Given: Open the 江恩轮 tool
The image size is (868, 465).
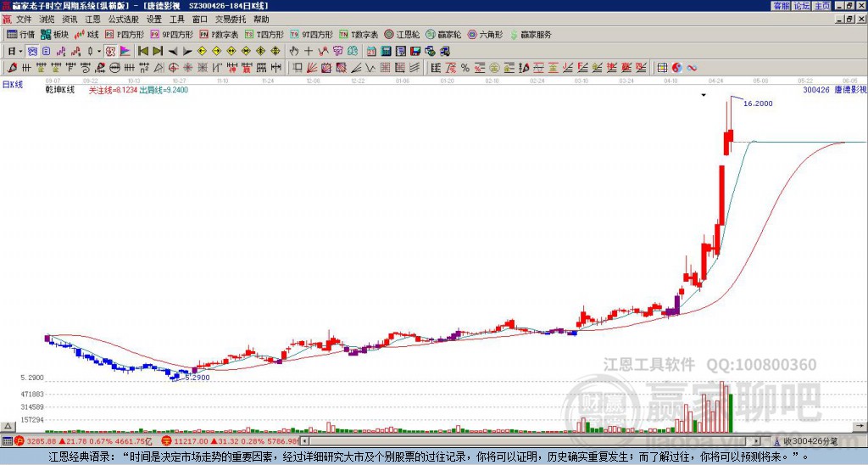Looking at the screenshot, I should pos(402,34).
